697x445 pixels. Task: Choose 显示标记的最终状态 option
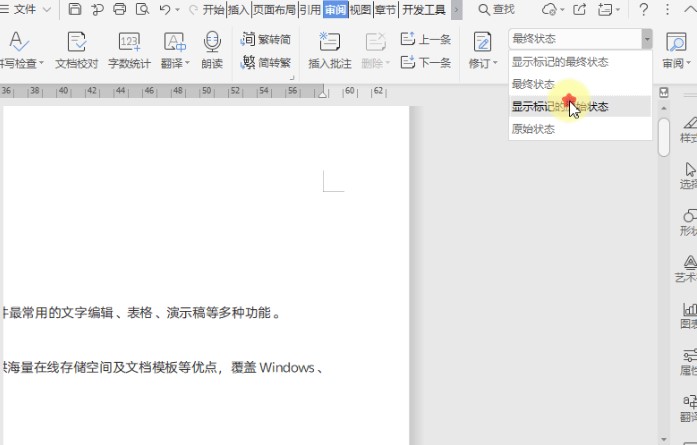(580, 62)
